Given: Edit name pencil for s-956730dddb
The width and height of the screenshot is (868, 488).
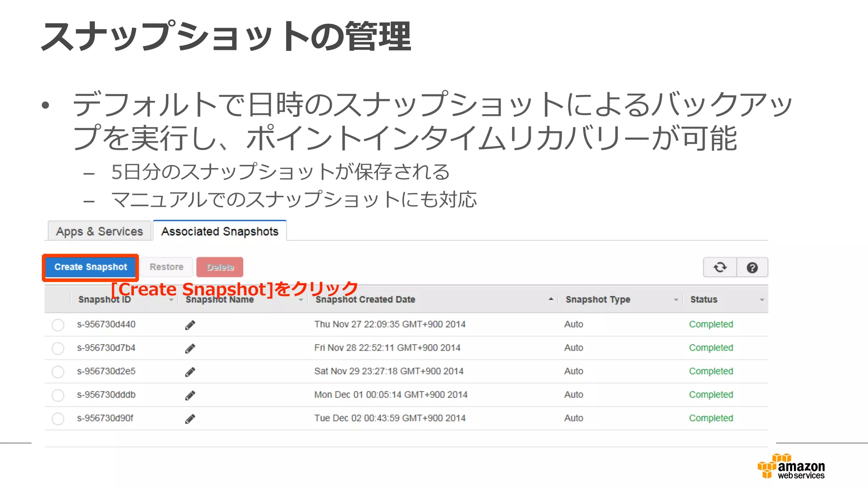Looking at the screenshot, I should click(x=190, y=395).
